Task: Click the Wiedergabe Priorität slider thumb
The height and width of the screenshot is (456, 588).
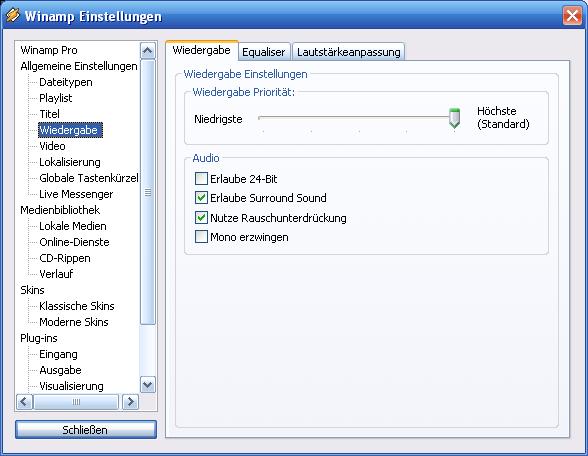Action: tap(454, 118)
